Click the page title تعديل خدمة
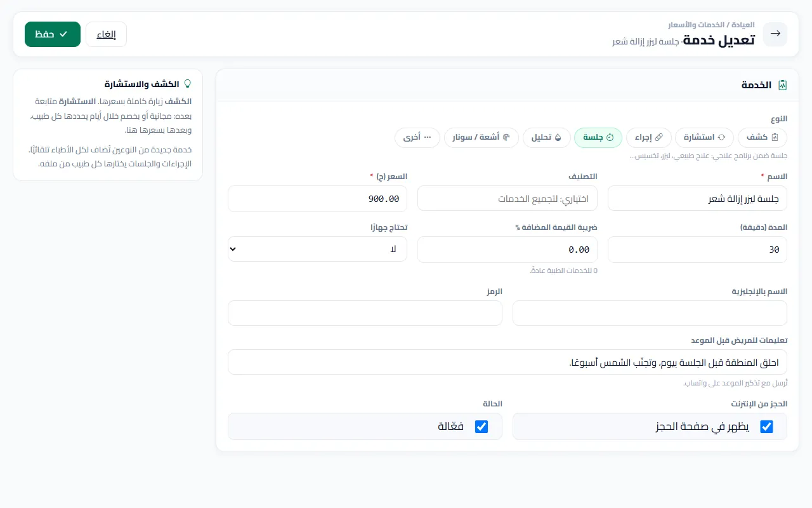 point(719,40)
